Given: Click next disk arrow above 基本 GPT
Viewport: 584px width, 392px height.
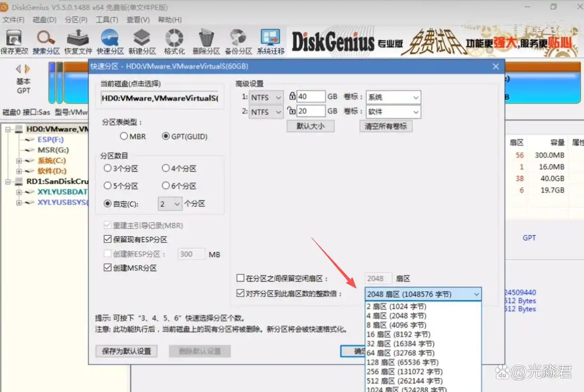Looking at the screenshot, I should point(28,69).
